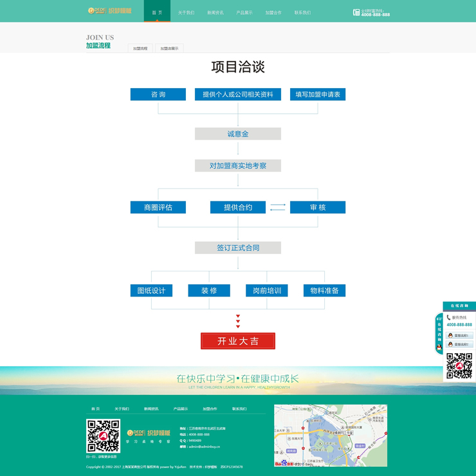Open 产品展示 in top navigation

(x=244, y=12)
